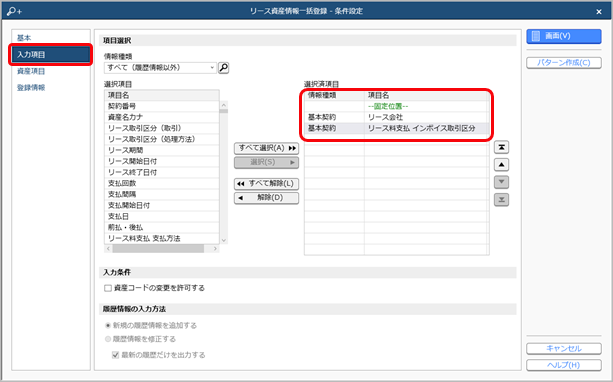Viewport: 613px width, 382px height.
Task: Click the --固定位置-- row
Action: [396, 106]
